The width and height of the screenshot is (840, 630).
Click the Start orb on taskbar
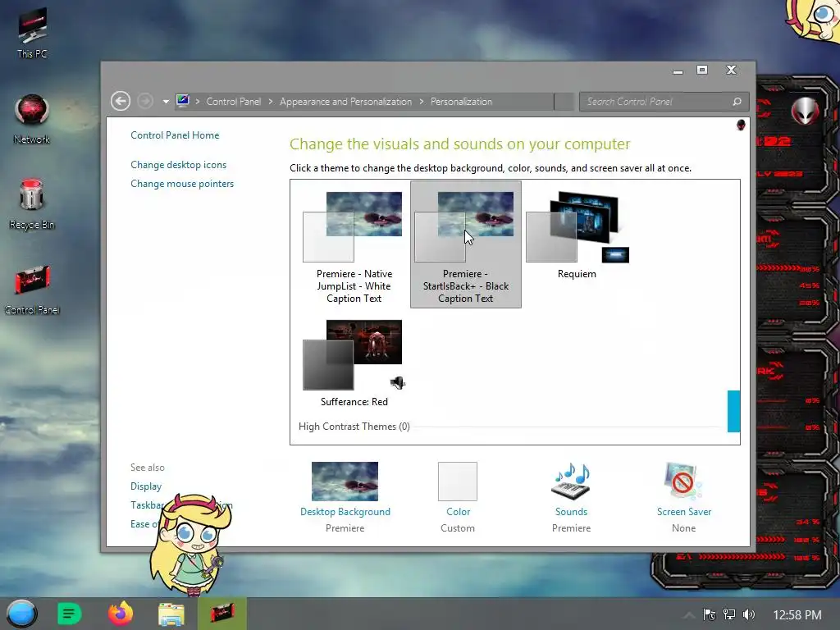(21, 614)
